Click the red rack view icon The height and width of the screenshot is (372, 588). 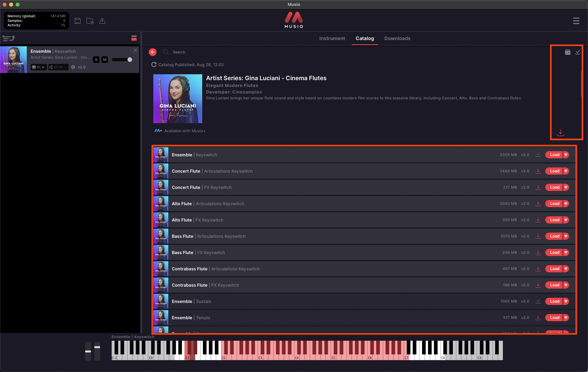134,38
